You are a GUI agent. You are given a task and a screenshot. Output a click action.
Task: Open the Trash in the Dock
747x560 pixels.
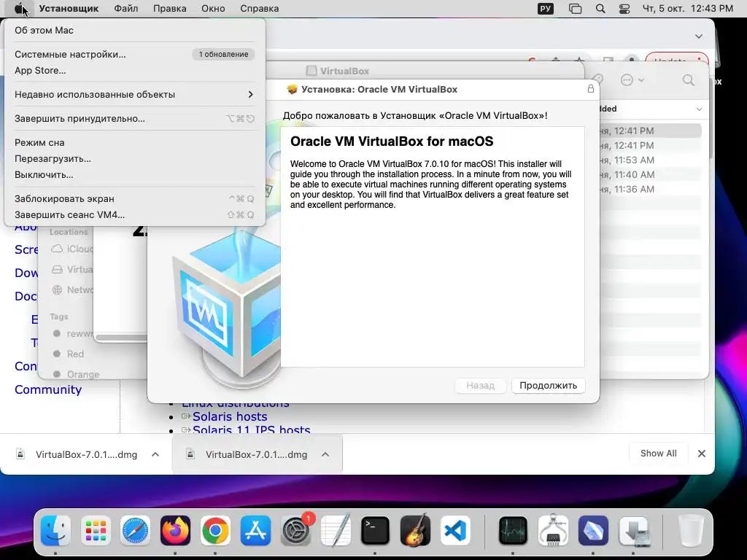point(691,531)
